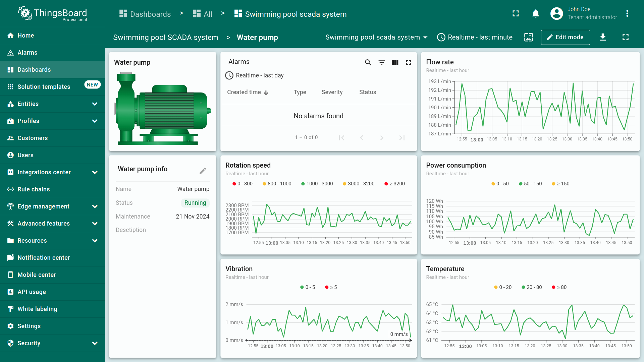Click the update dashboard image icon
The width and height of the screenshot is (644, 362).
point(528,37)
